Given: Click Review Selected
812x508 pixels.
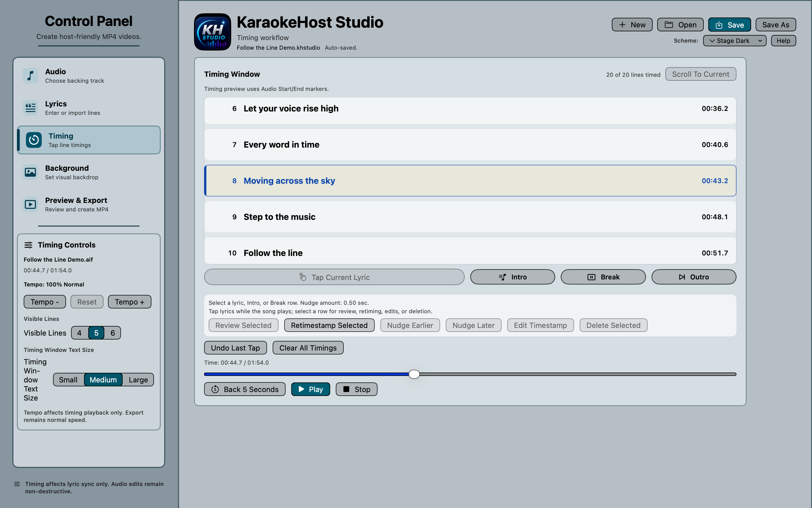Looking at the screenshot, I should [243, 325].
